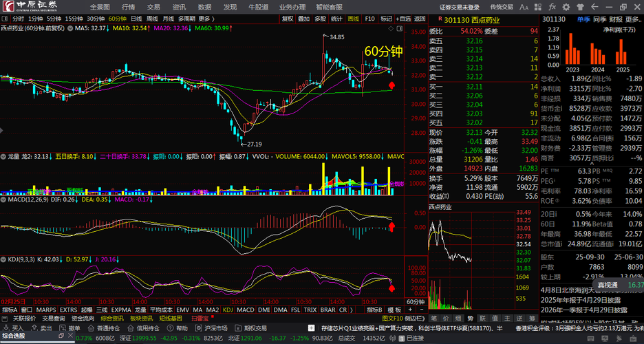Expand the KDJ indicator settings arrow
The height and width of the screenshot is (344, 644).
click(3, 259)
